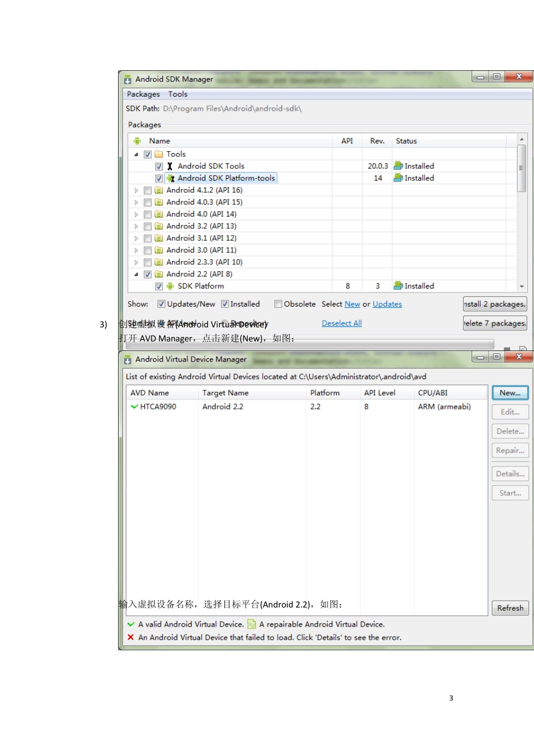534x756 pixels.
Task: Click the New... button in AVD Manager
Action: [x=510, y=393]
